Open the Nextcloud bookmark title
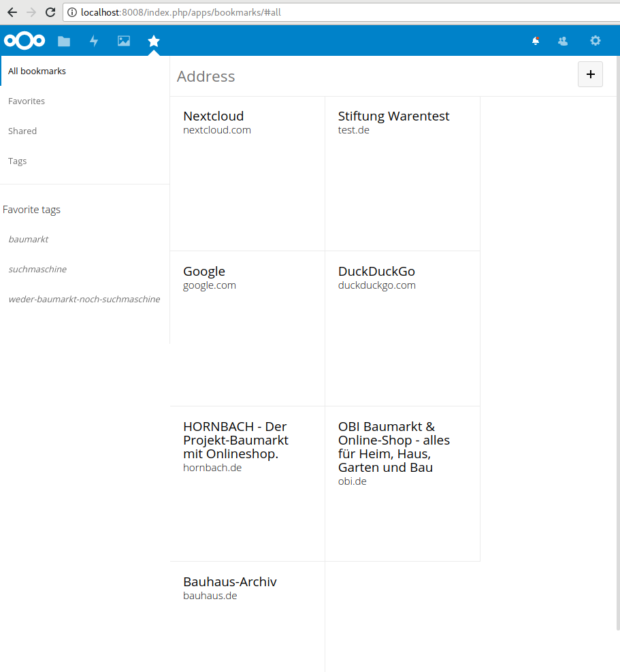 click(214, 116)
